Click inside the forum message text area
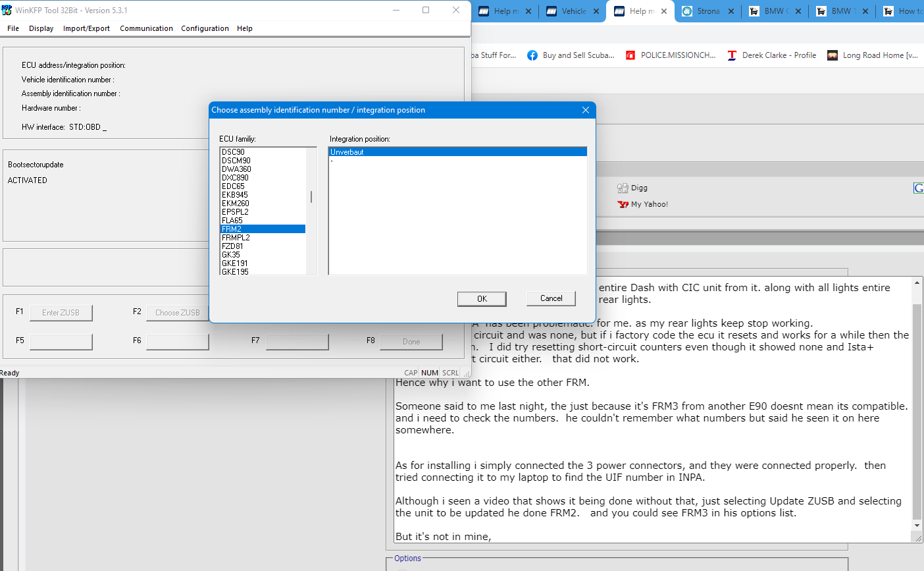 [652, 410]
